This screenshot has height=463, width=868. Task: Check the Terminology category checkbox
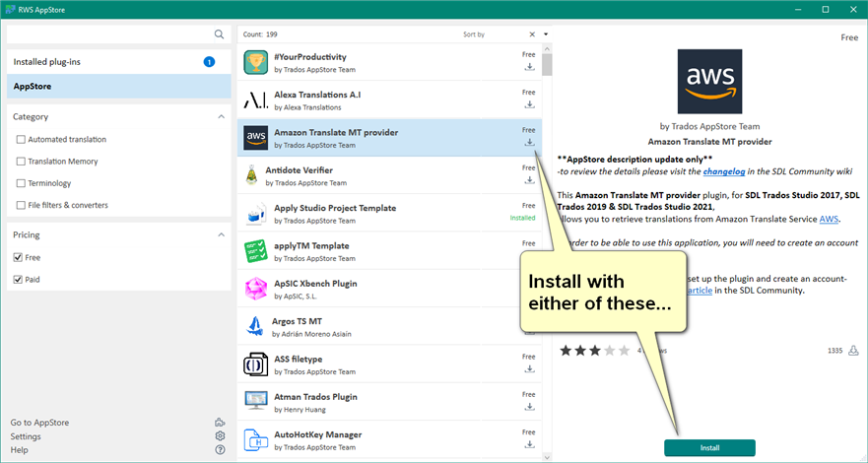point(21,183)
